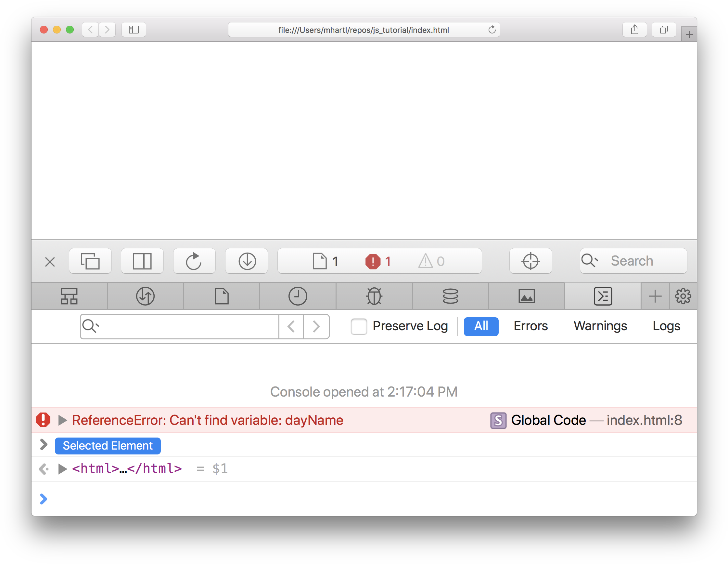The width and height of the screenshot is (728, 564).
Task: Activate the element selection crosshair
Action: click(531, 261)
